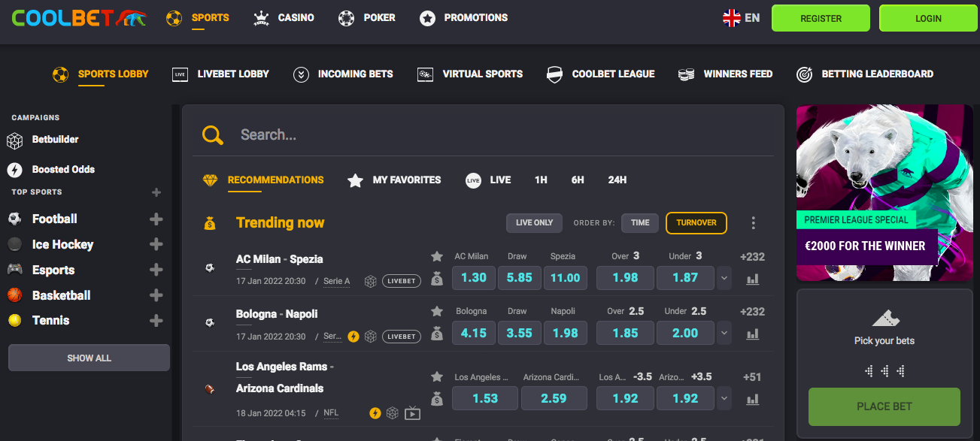
Task: Select Arizona Cardinals odds 2.59
Action: pos(554,398)
